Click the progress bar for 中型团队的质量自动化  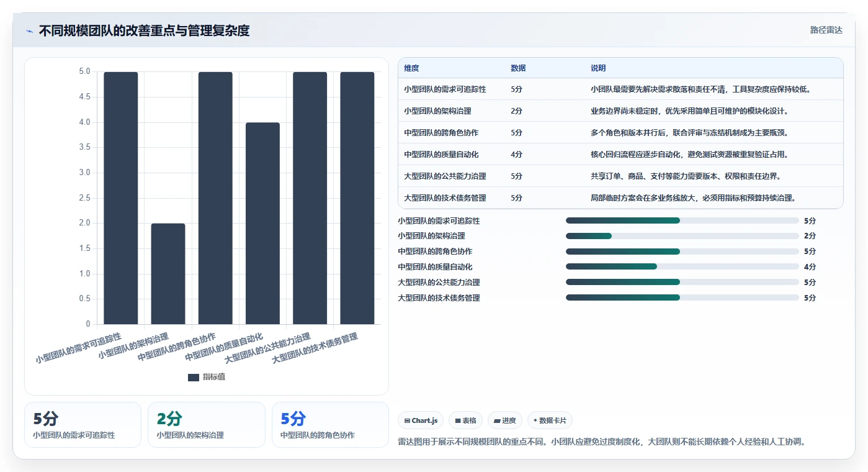click(682, 266)
